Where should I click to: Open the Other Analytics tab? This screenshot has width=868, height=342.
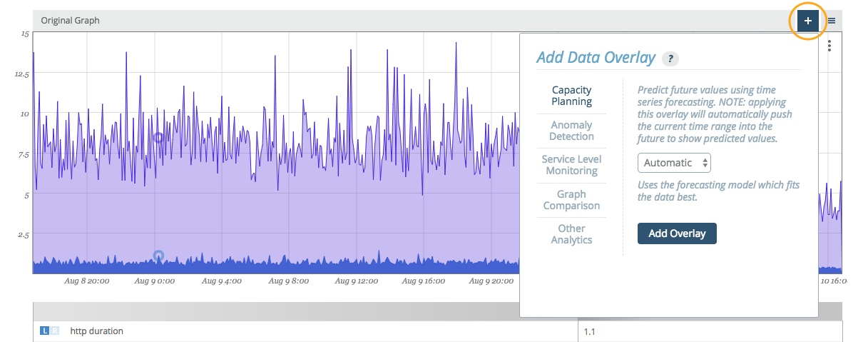pos(572,234)
